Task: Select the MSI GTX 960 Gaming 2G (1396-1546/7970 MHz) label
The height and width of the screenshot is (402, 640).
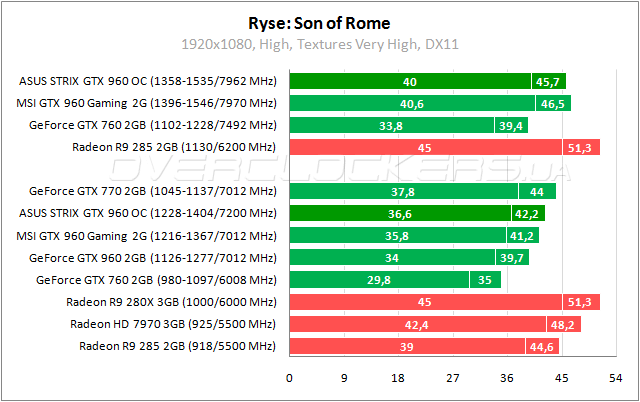Action: tap(146, 103)
